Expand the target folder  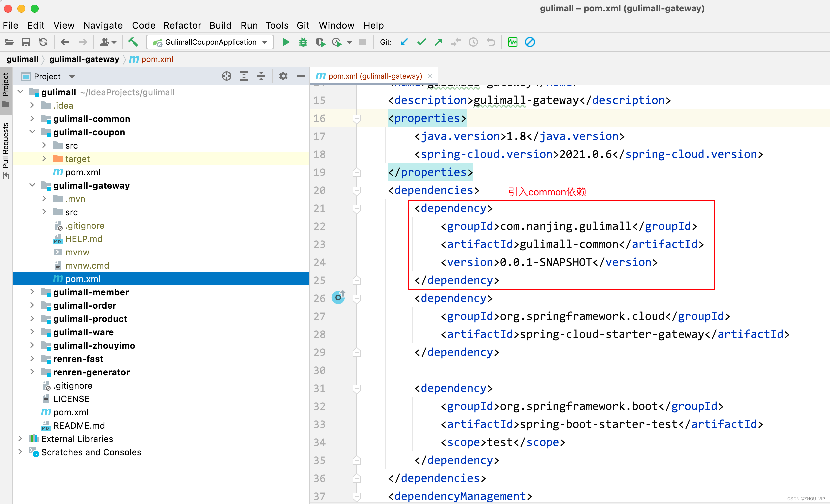tap(44, 158)
